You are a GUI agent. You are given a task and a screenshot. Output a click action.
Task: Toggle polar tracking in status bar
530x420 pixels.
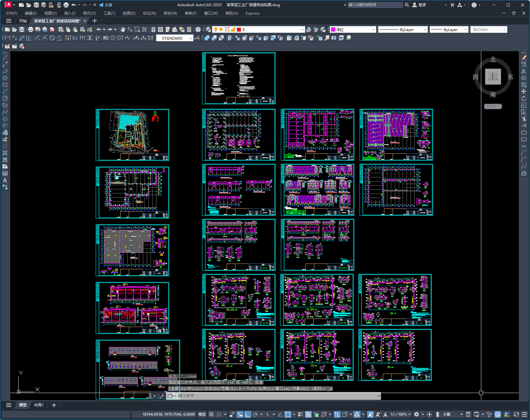point(255,414)
